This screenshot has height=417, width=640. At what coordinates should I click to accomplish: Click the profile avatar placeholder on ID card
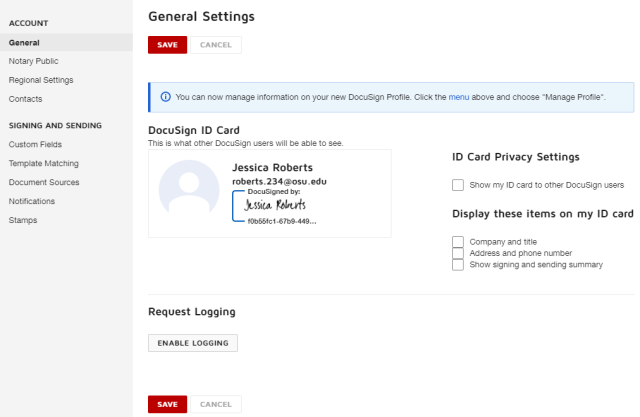[189, 188]
